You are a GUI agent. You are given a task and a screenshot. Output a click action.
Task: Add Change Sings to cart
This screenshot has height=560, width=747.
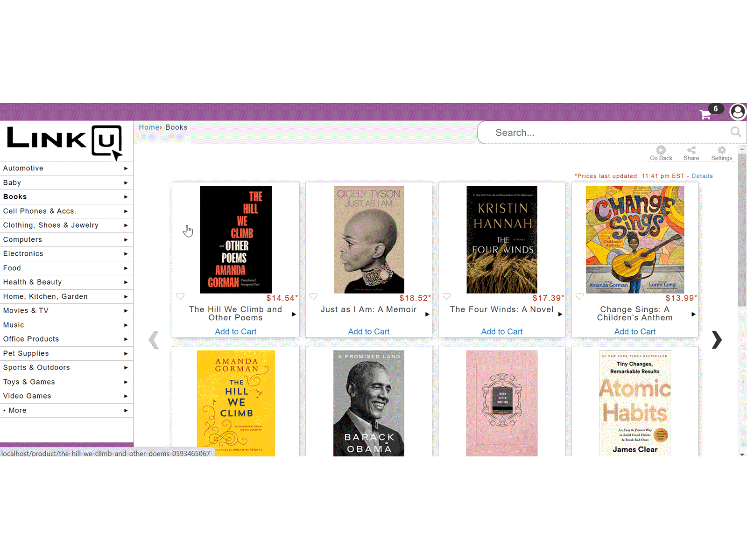point(635,332)
